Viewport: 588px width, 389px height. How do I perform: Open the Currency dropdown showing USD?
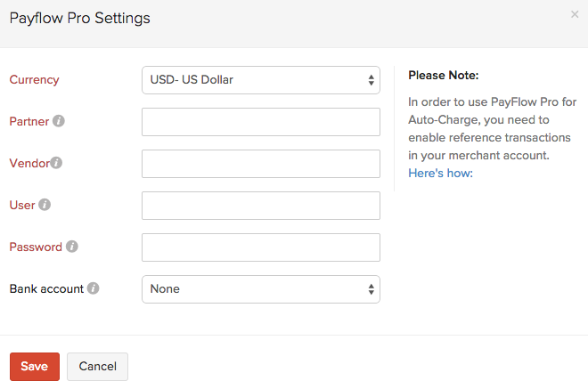pyautogui.click(x=260, y=80)
